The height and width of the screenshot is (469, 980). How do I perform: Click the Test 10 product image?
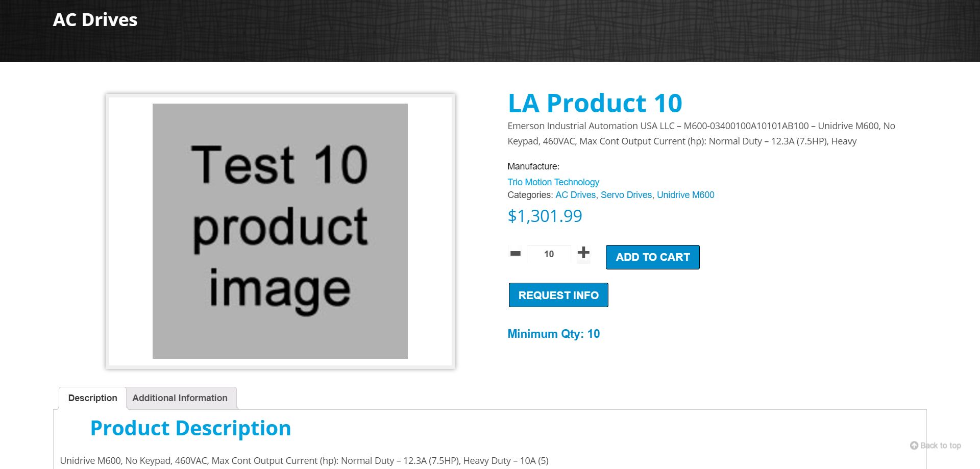click(280, 231)
